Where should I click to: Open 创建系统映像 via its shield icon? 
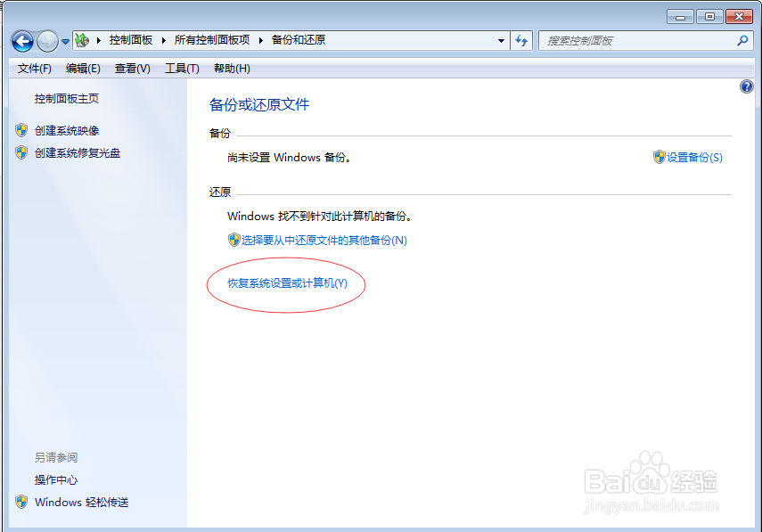(x=21, y=130)
